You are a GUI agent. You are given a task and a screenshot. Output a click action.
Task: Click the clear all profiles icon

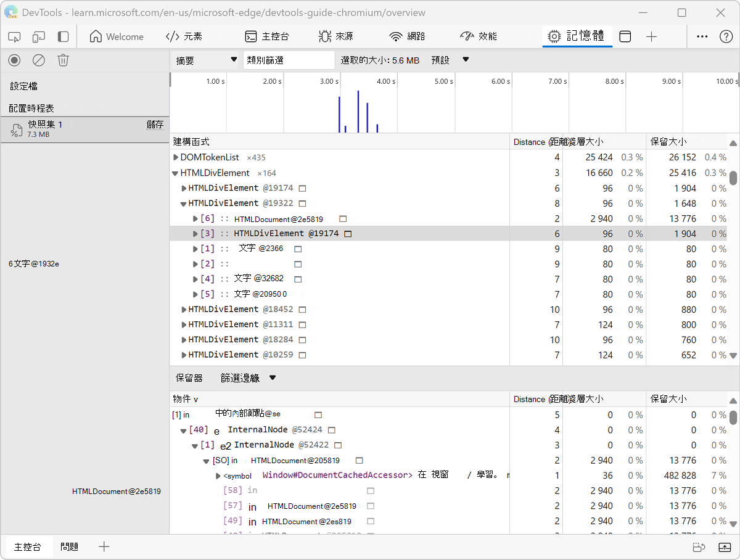pos(39,60)
